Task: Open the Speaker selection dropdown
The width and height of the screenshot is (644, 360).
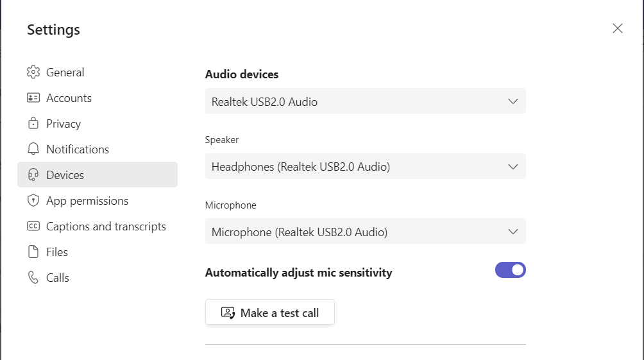Action: (365, 167)
